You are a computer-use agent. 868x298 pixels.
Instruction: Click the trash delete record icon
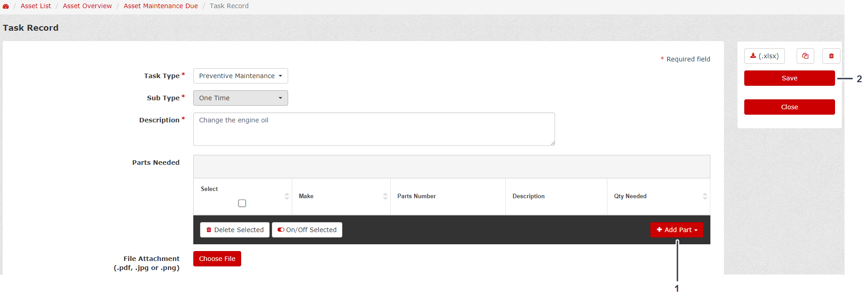[831, 56]
